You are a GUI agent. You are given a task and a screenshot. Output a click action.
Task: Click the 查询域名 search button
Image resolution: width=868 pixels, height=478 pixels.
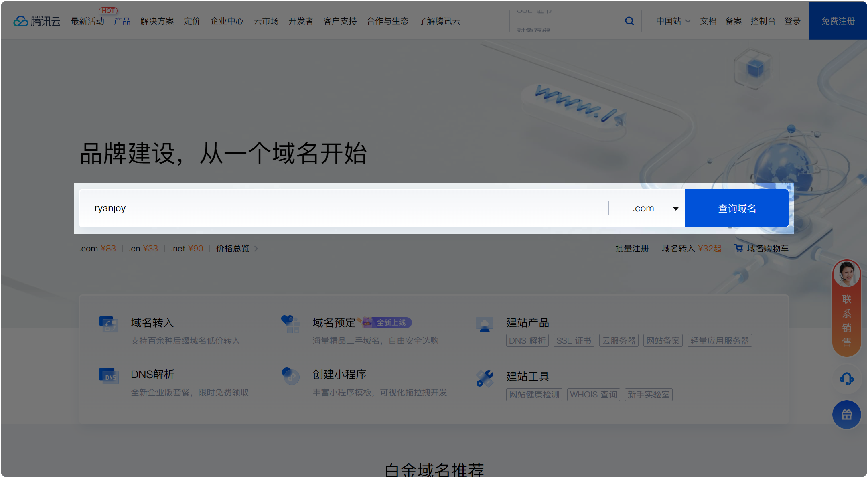[x=737, y=208]
